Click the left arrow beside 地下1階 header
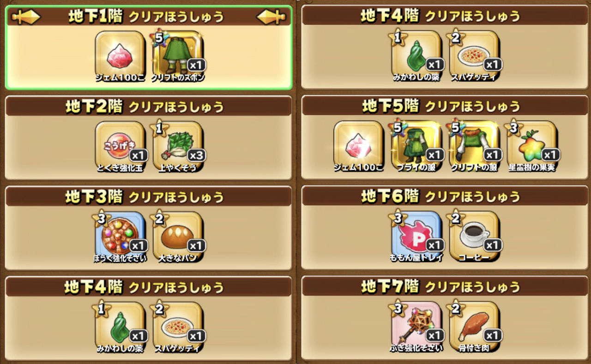Screen dimensions: 591x364 coord(26,17)
